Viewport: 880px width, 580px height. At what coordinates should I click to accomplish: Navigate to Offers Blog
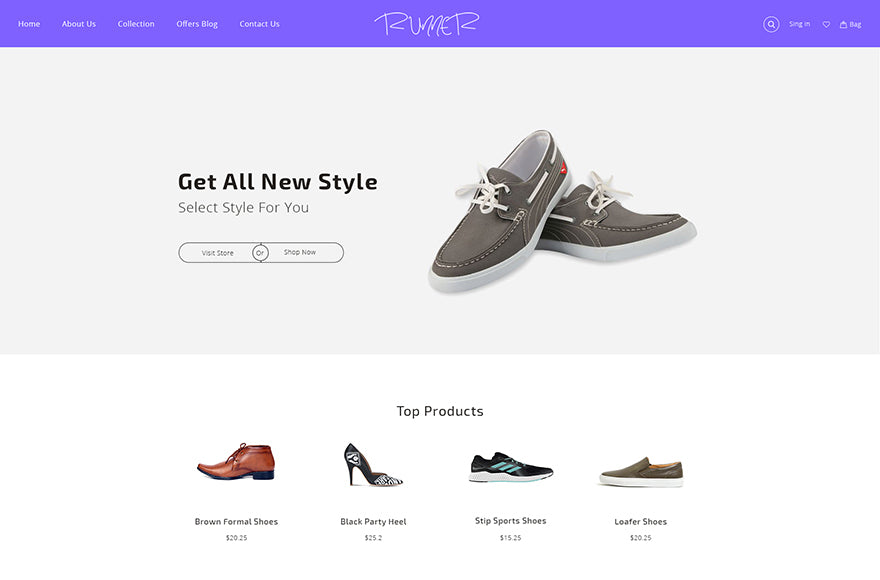coord(197,24)
